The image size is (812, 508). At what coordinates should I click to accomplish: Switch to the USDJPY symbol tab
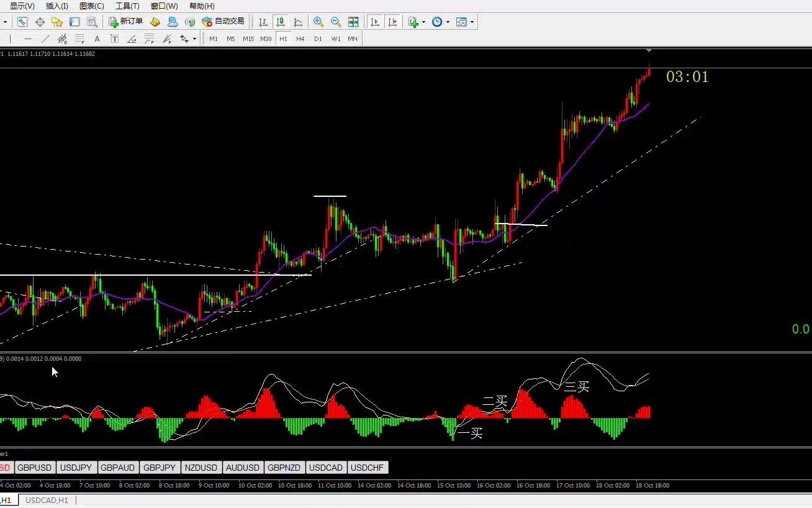(76, 468)
